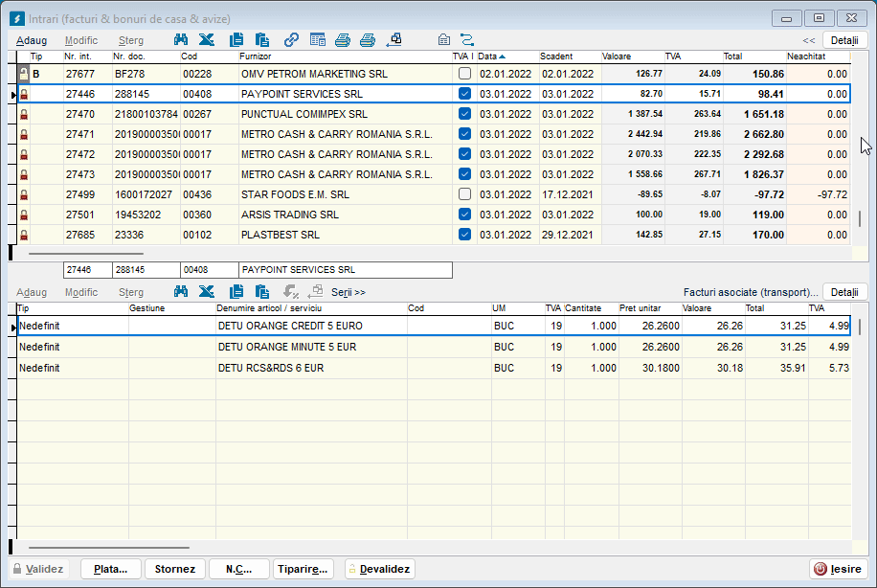Viewport: 877px width, 588px height.
Task: Open the print icon in top toolbar
Action: [344, 39]
